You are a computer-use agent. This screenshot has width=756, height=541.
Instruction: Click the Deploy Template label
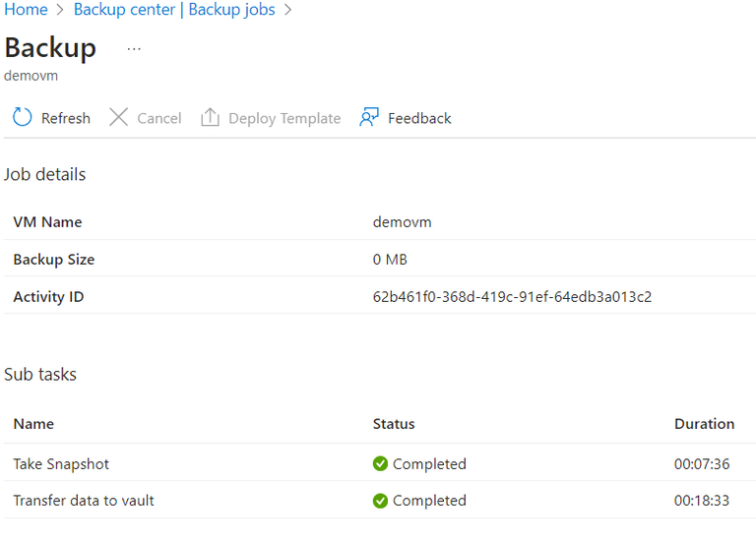tap(283, 118)
